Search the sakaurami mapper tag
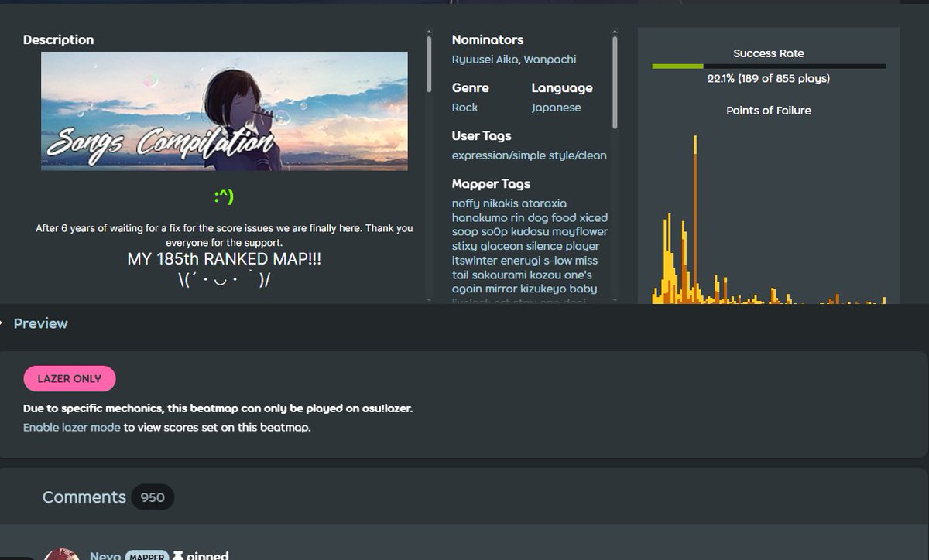 point(501,275)
